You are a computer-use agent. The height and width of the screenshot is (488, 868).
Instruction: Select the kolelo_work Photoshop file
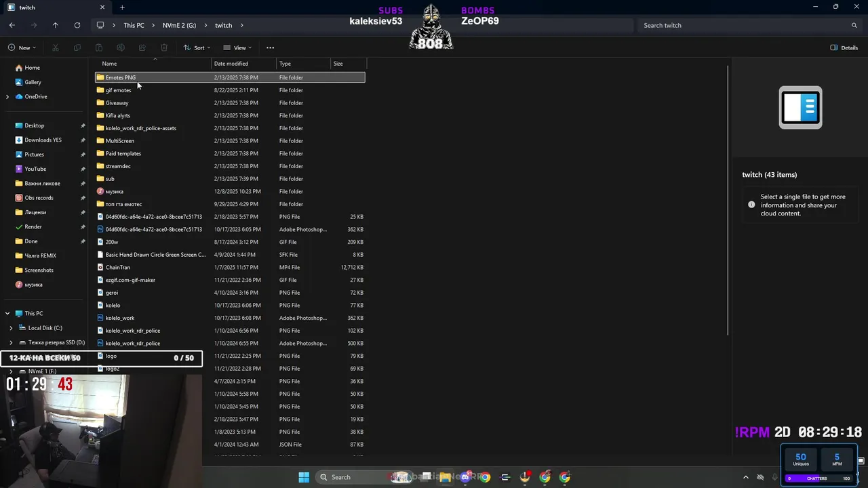pos(230,318)
